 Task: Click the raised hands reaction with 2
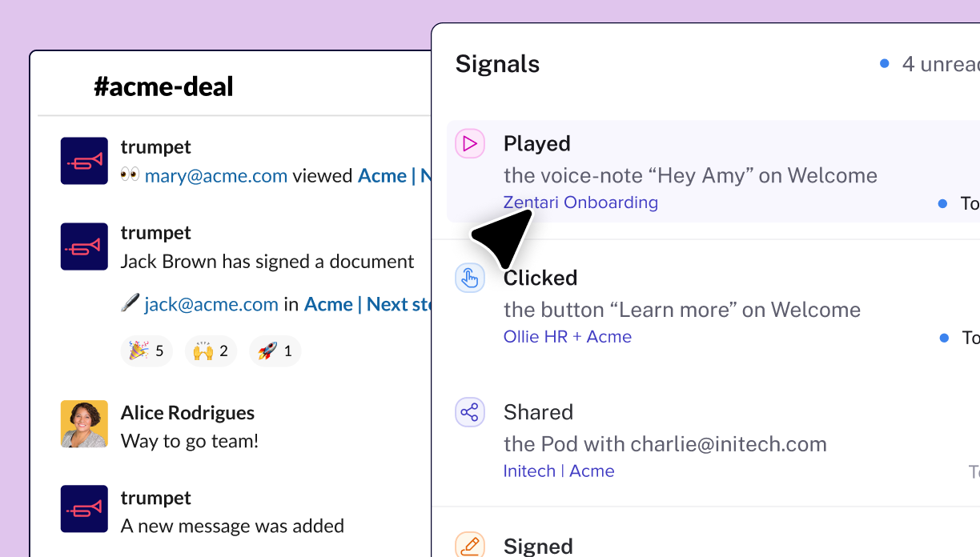pos(211,351)
